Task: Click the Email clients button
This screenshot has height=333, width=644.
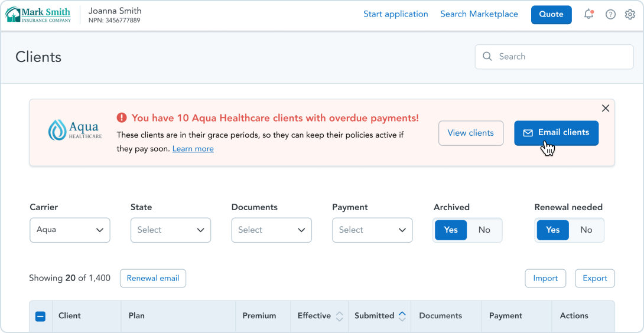Action: (x=556, y=133)
